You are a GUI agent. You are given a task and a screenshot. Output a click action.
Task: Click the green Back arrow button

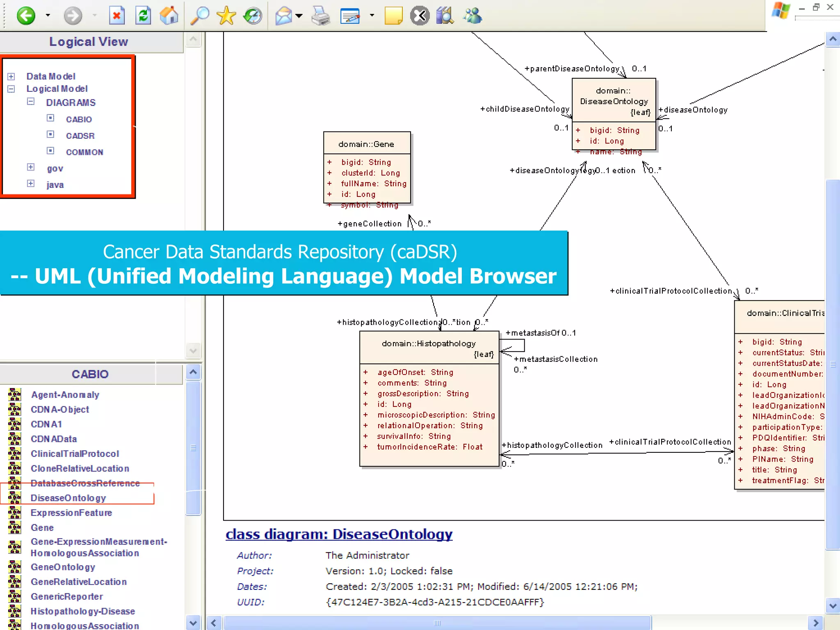(26, 16)
